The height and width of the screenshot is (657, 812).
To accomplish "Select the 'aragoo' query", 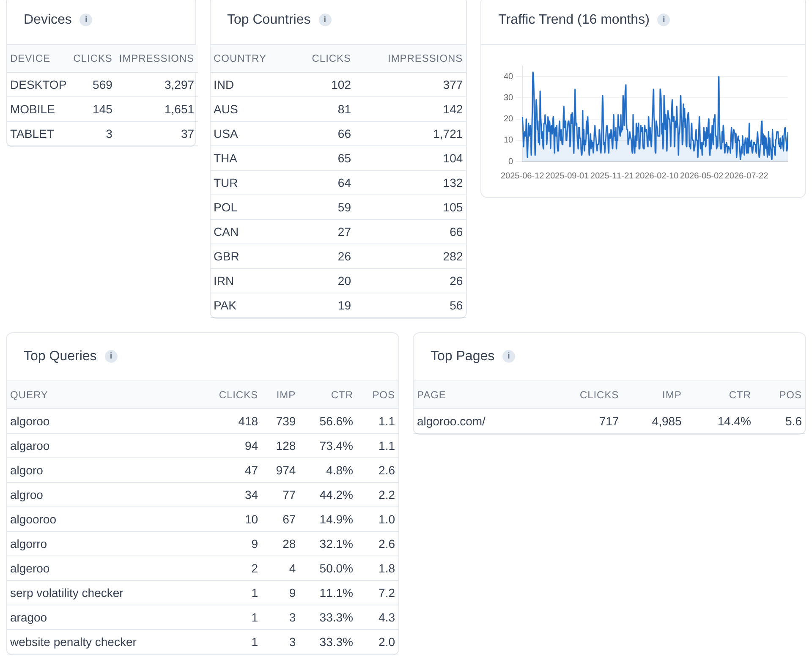I will click(28, 618).
